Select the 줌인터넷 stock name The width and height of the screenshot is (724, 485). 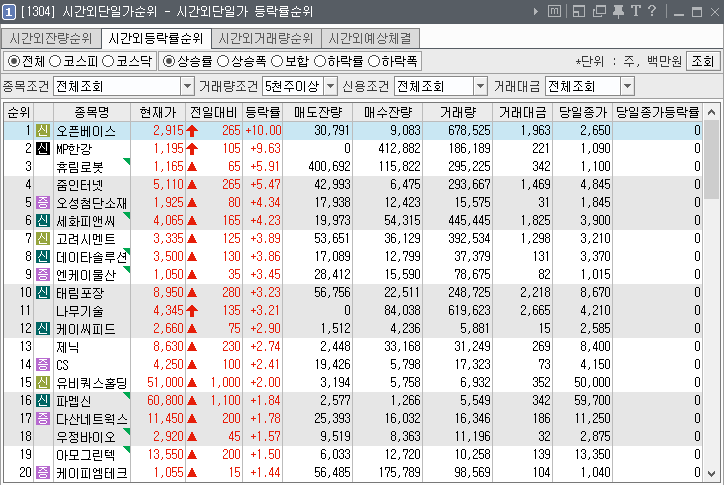click(x=80, y=185)
